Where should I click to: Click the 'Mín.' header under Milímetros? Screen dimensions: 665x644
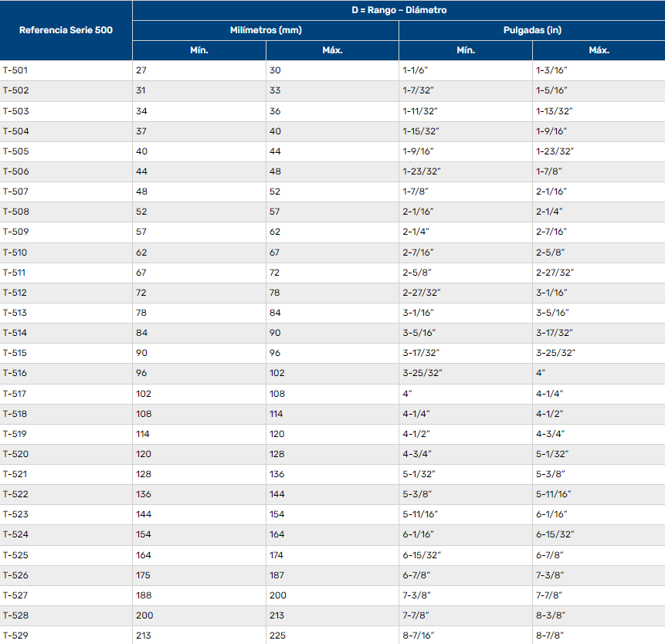pyautogui.click(x=199, y=50)
